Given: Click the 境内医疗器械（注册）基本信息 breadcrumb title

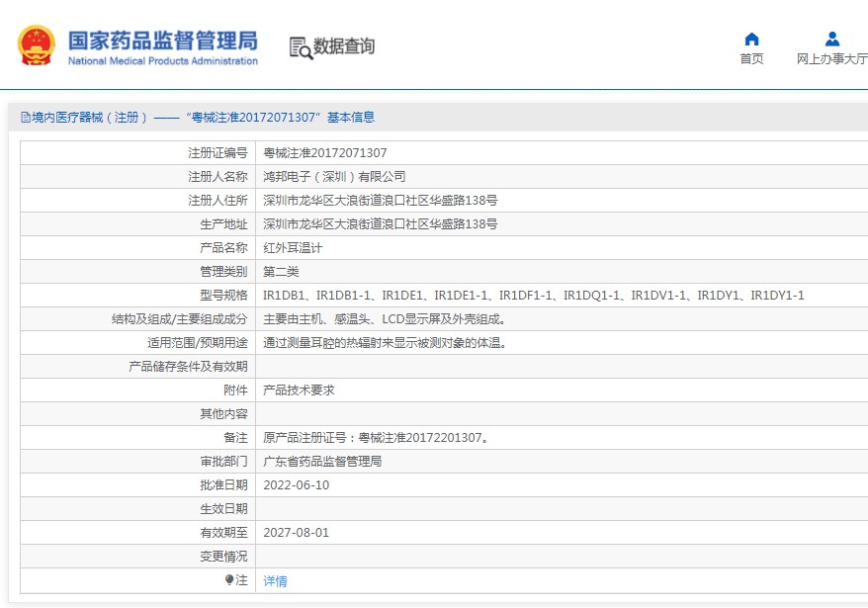Looking at the screenshot, I should click(203, 118).
